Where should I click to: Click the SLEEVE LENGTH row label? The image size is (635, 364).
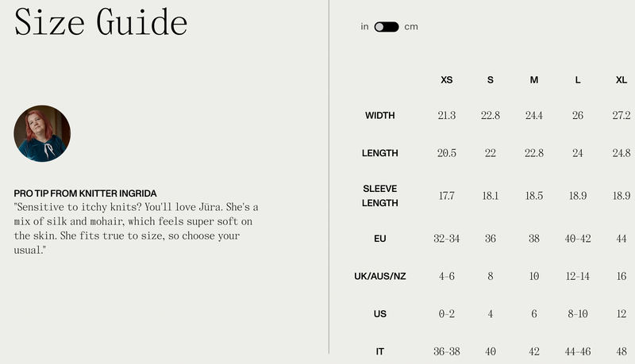tap(380, 196)
